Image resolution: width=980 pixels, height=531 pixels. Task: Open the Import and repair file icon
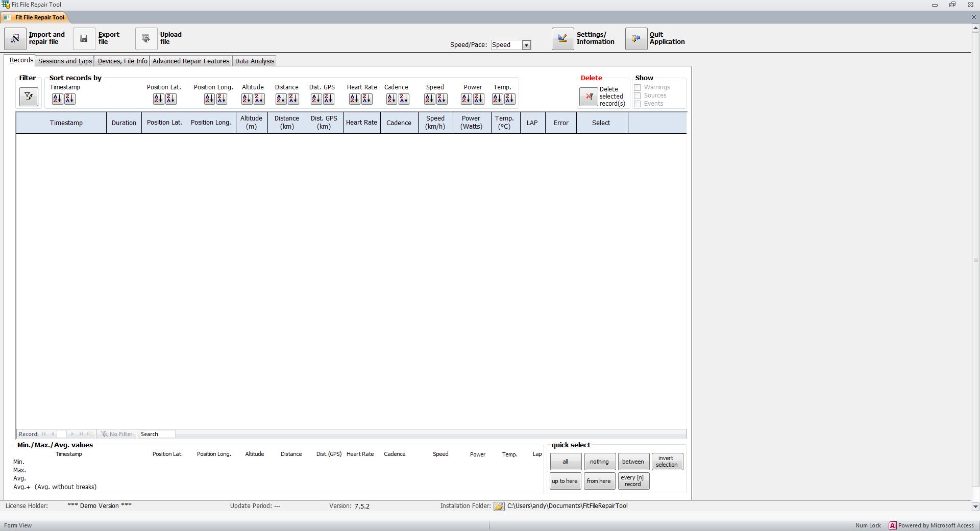point(15,38)
